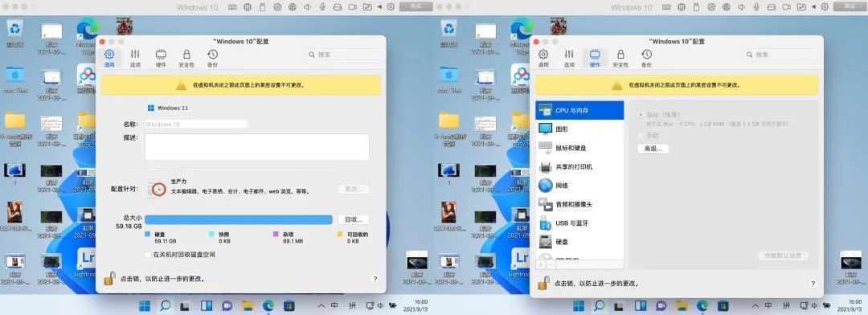The image size is (868, 315).
Task: Select 音频和摄像头 sound and camera icon
Action: [x=545, y=204]
